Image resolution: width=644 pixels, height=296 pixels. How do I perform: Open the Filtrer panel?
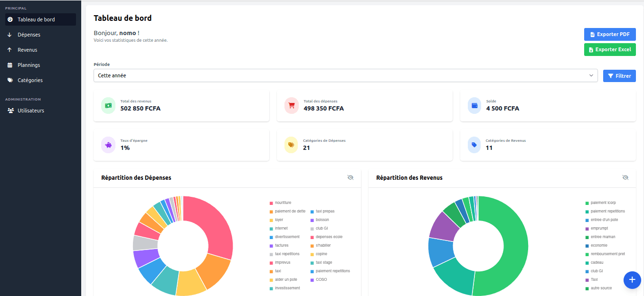[619, 75]
